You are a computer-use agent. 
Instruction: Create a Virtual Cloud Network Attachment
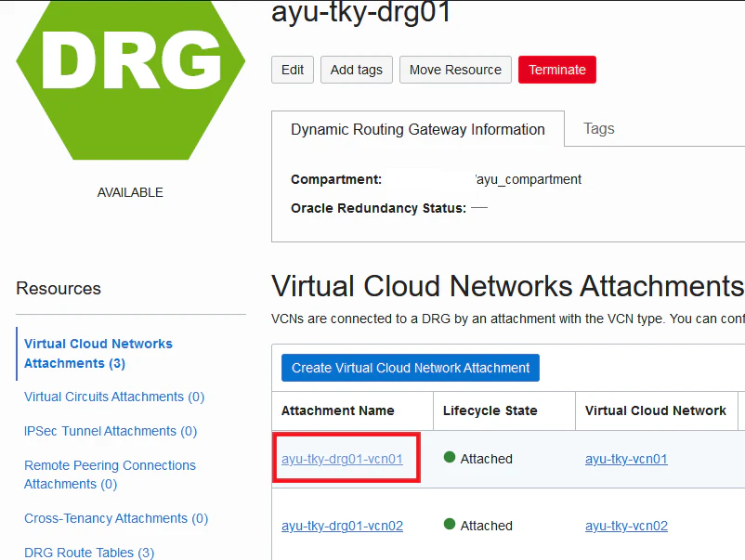point(410,368)
